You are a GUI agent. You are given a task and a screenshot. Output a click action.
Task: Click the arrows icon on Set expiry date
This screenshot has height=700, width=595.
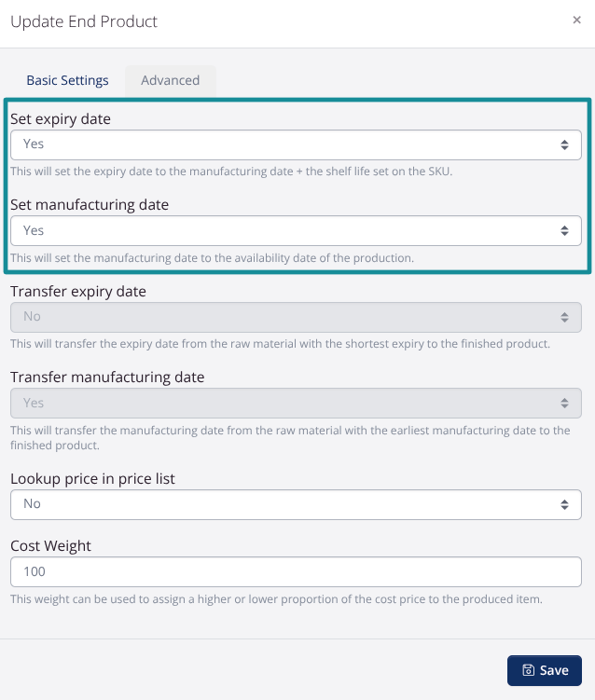[564, 144]
